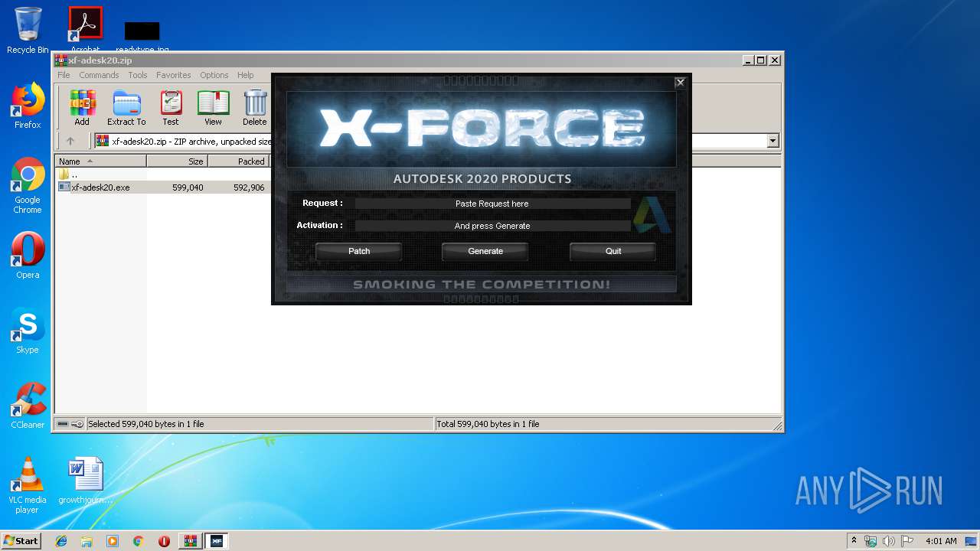The height and width of the screenshot is (551, 980).
Task: Click the Activation input field
Action: coord(492,226)
